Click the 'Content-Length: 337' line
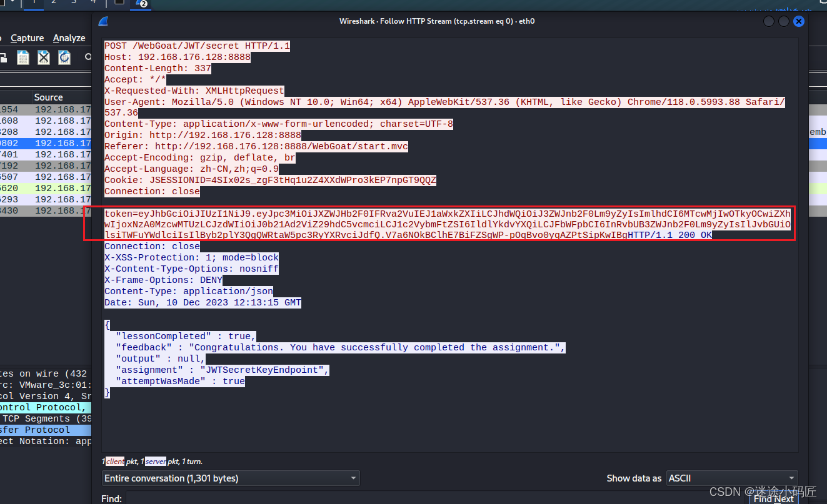The image size is (827, 504). pos(158,68)
